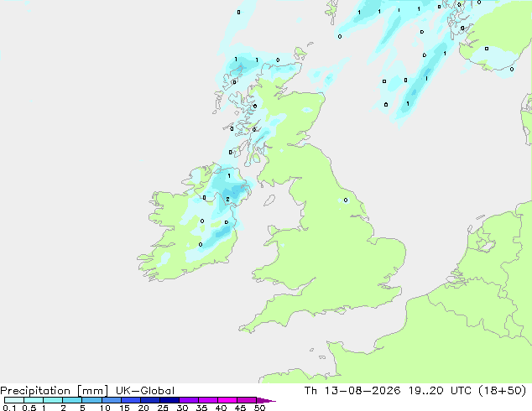Click the '19..20 UTC' time text
Viewport: 532px width, 411px height.
440,390
